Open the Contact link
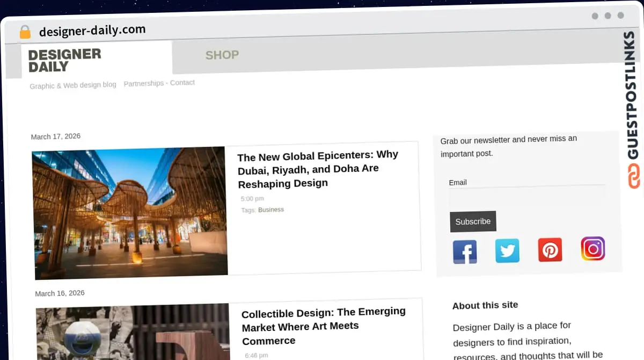This screenshot has height=360, width=644. (x=182, y=83)
